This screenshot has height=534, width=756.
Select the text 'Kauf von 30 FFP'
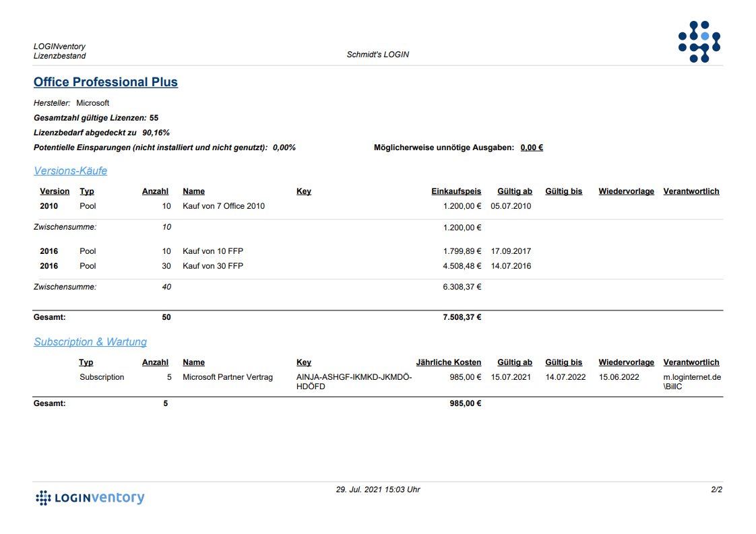click(213, 266)
